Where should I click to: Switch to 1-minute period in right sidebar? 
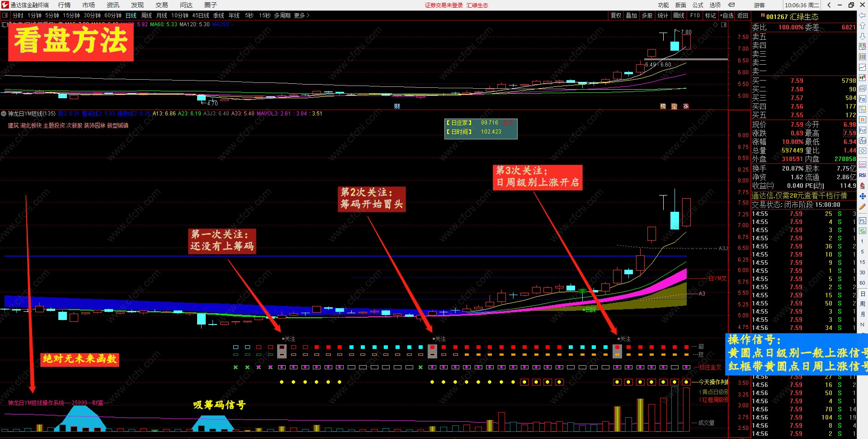click(862, 241)
